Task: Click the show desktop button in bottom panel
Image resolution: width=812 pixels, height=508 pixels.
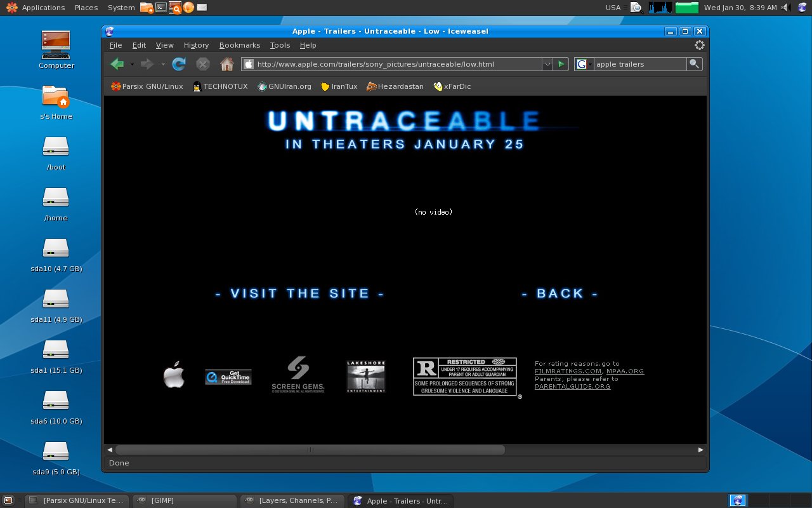Action: (x=9, y=500)
